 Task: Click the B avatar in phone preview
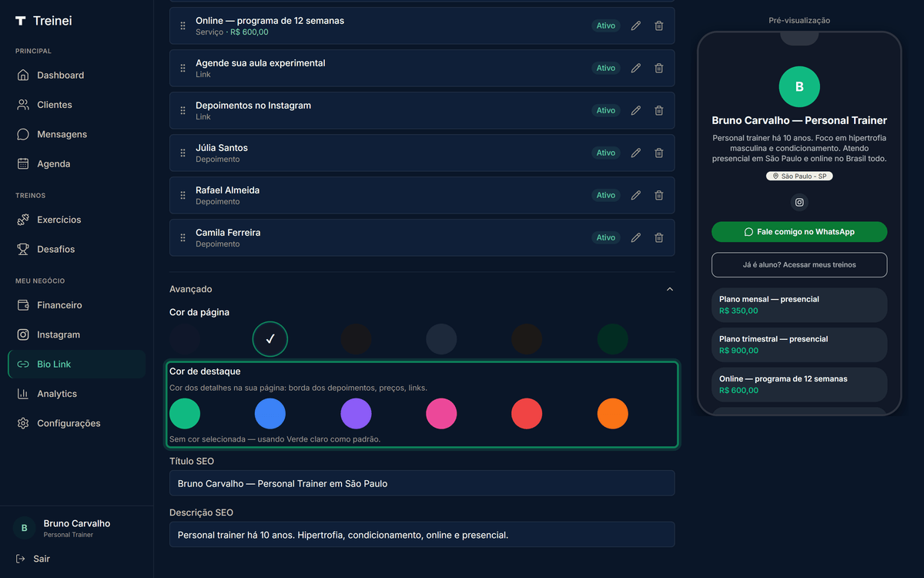[x=799, y=86]
